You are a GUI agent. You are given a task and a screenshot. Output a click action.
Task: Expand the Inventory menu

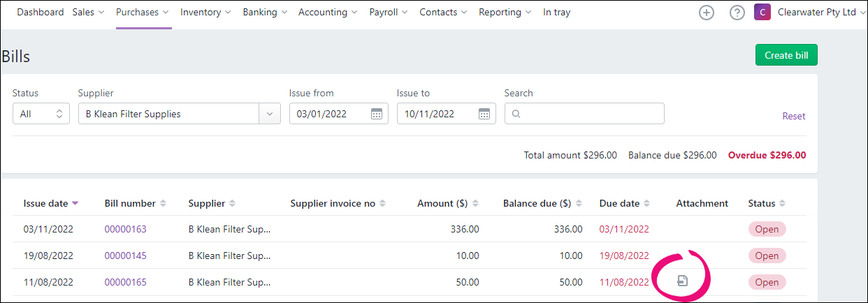[206, 12]
